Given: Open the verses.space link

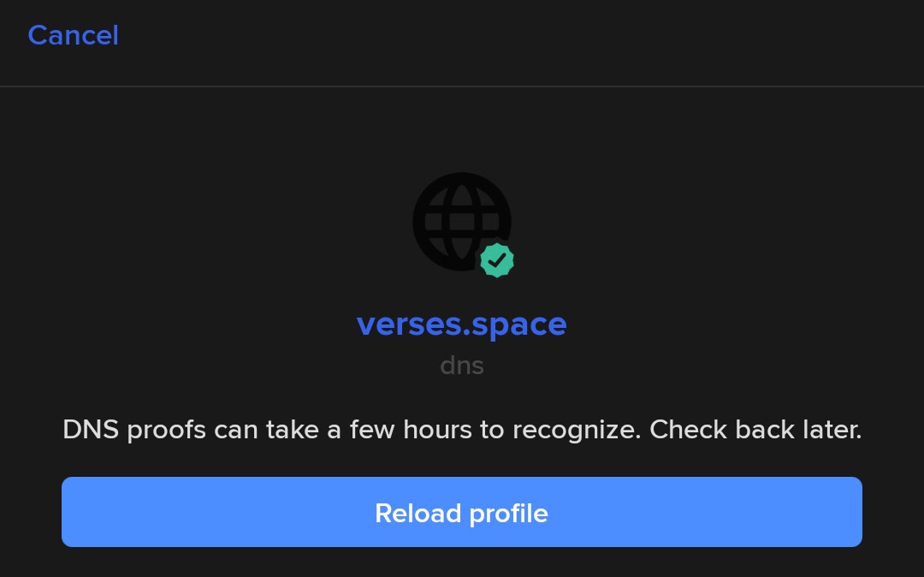Looking at the screenshot, I should pos(461,324).
